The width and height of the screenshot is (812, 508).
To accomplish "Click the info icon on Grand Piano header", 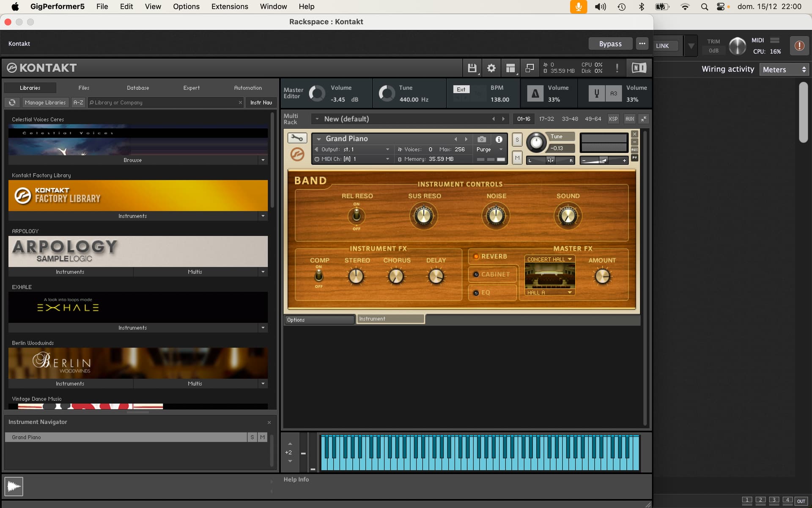I will (499, 139).
